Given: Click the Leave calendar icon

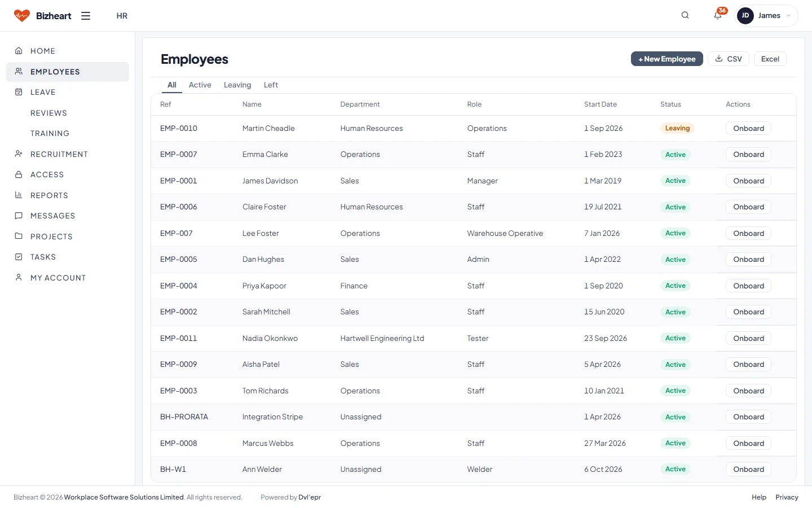Looking at the screenshot, I should click(19, 92).
